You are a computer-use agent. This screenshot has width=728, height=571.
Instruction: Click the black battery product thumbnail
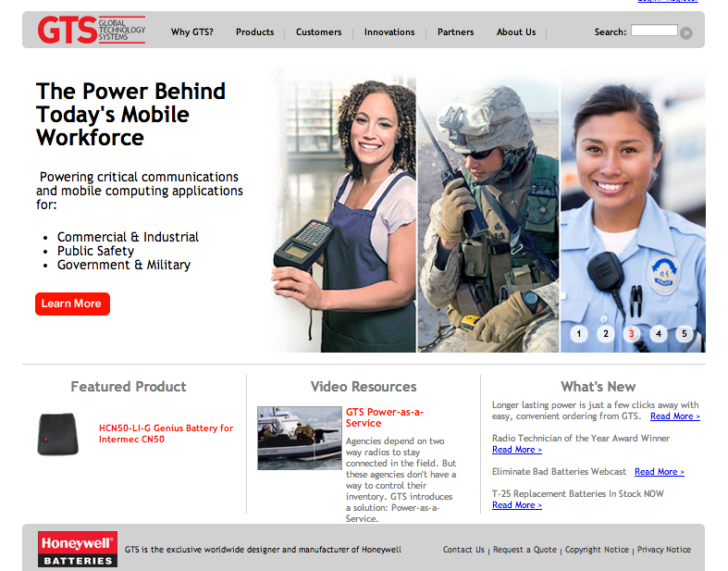click(57, 434)
